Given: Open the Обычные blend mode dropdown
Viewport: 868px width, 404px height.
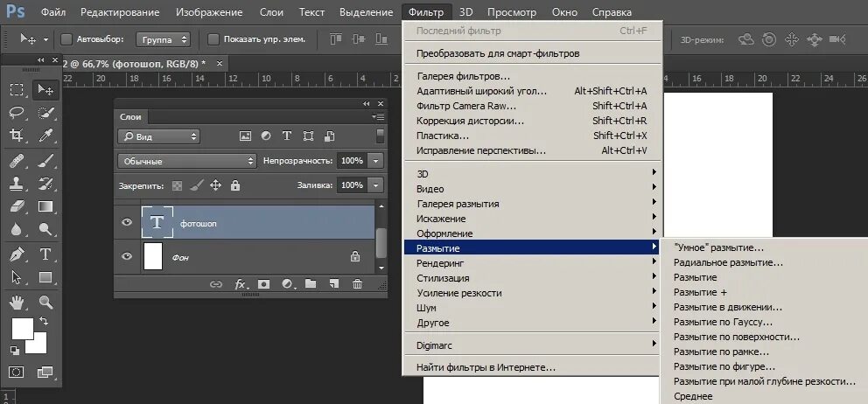Looking at the screenshot, I should tap(187, 161).
